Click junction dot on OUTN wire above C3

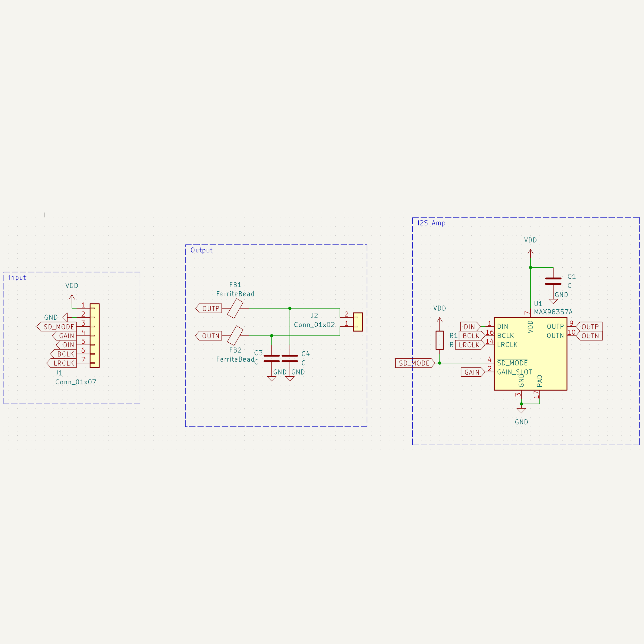(272, 336)
